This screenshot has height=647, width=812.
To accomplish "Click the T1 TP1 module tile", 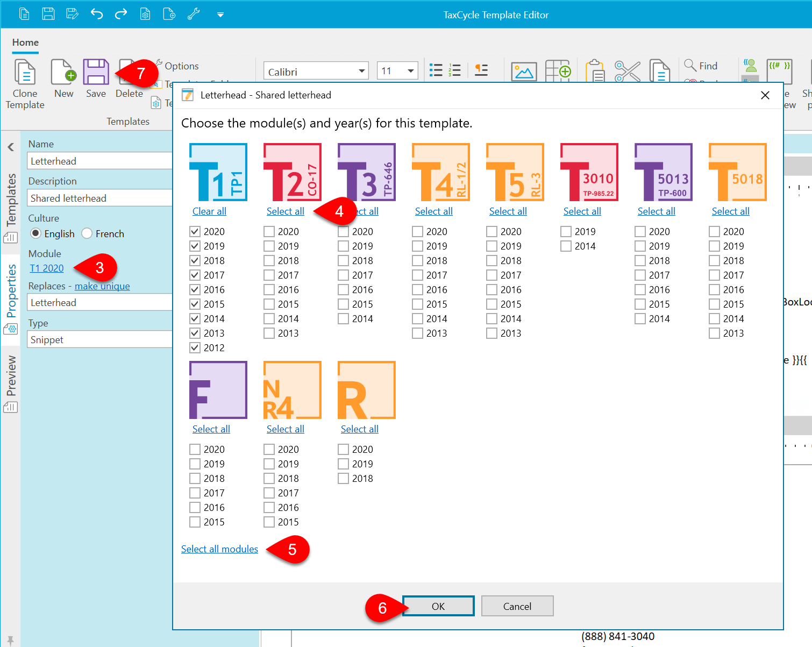I will (x=218, y=172).
